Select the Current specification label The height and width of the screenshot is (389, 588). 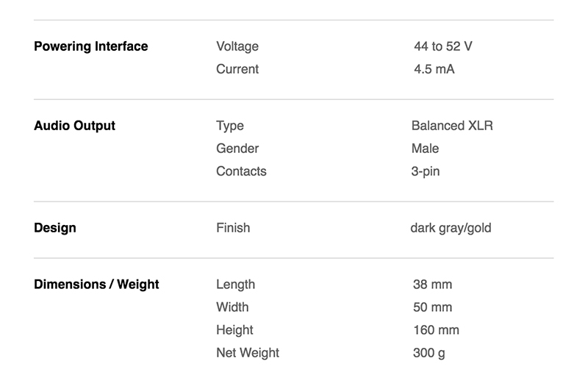[x=237, y=69]
